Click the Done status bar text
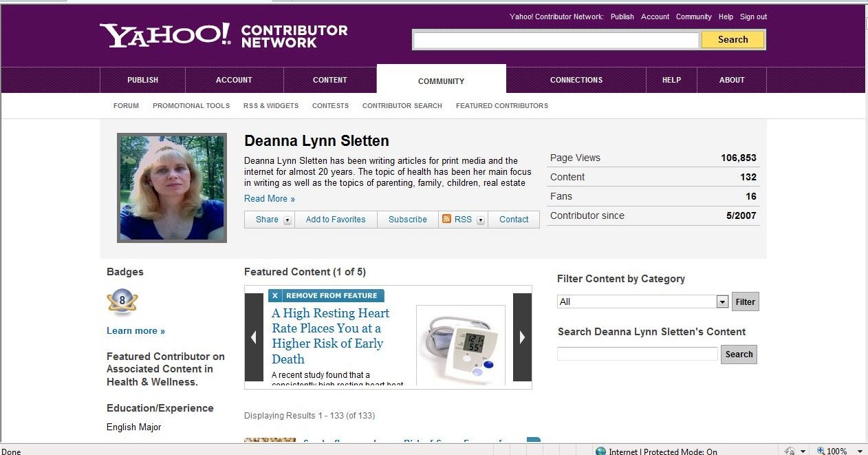This screenshot has width=868, height=455. tap(12, 452)
